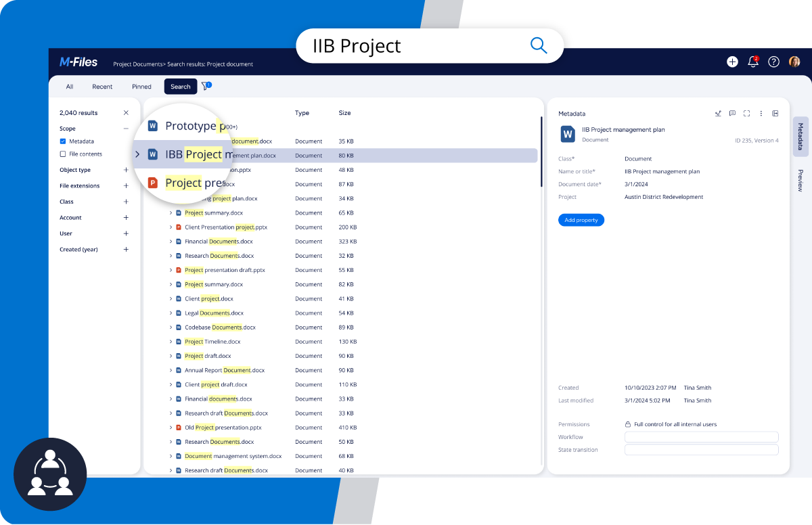812x525 pixels.
Task: Click the 2,040 results label
Action: (x=78, y=113)
